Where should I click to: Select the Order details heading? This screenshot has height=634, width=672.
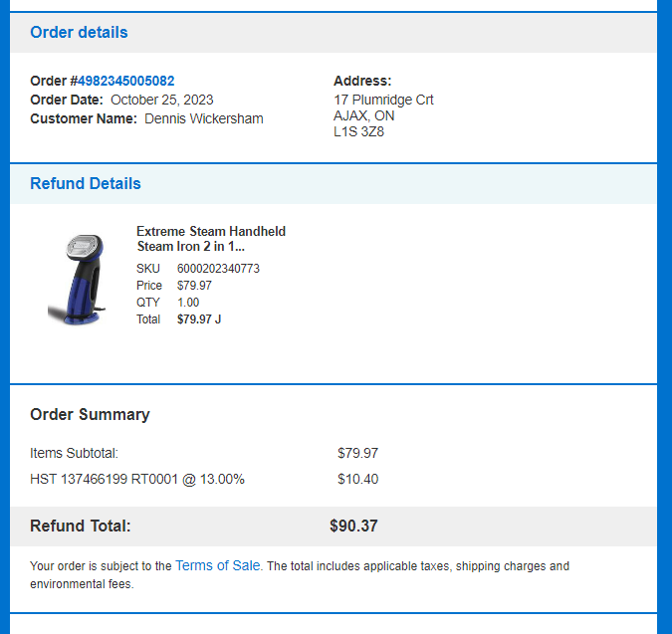[x=79, y=33]
